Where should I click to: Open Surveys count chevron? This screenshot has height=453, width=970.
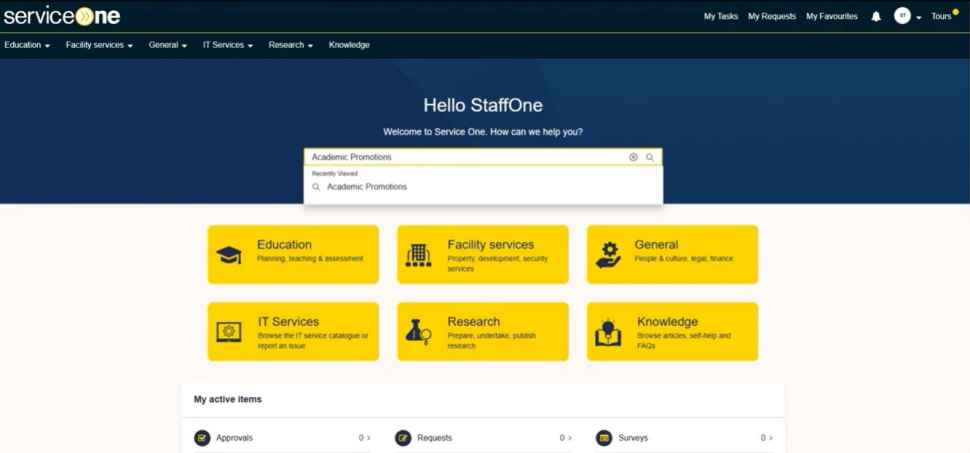coord(771,438)
